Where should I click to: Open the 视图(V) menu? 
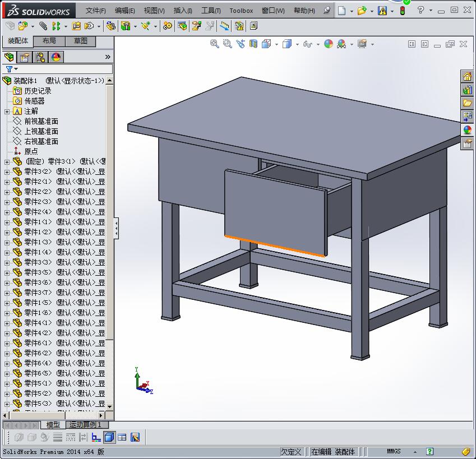tap(154, 11)
